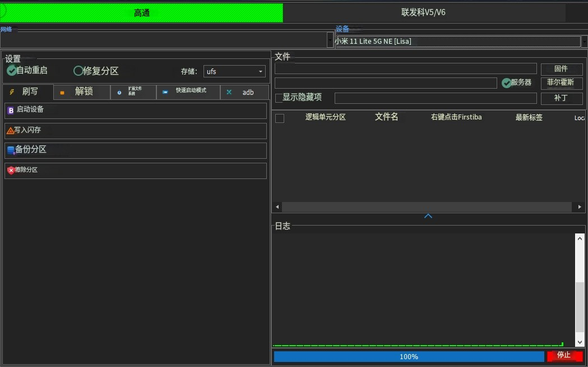This screenshot has width=588, height=367.
Task: Click the 固件 button
Action: [562, 68]
